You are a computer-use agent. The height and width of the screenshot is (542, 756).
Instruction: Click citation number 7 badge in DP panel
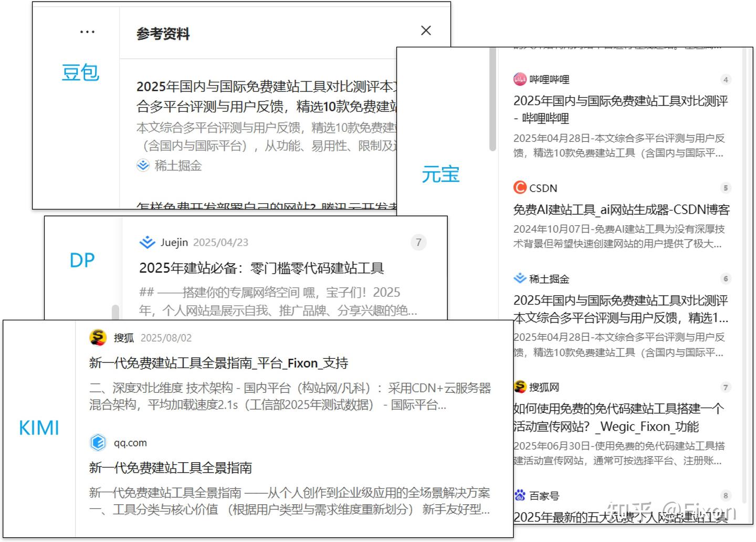pos(418,242)
